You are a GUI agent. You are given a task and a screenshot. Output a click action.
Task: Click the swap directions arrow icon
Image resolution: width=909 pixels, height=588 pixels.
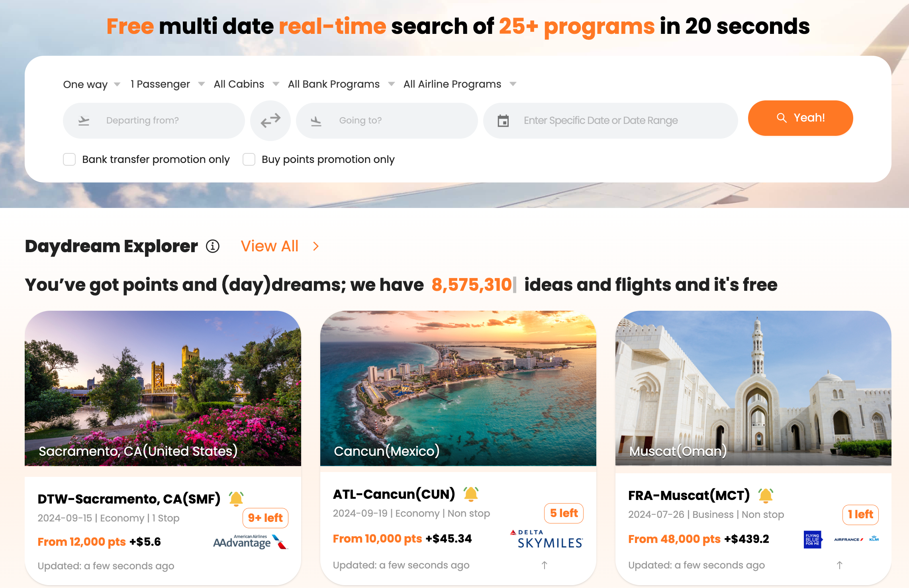coord(270,120)
